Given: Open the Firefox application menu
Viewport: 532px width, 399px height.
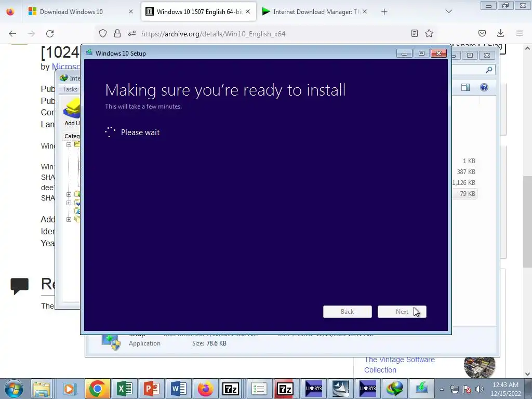Looking at the screenshot, I should pyautogui.click(x=520, y=33).
